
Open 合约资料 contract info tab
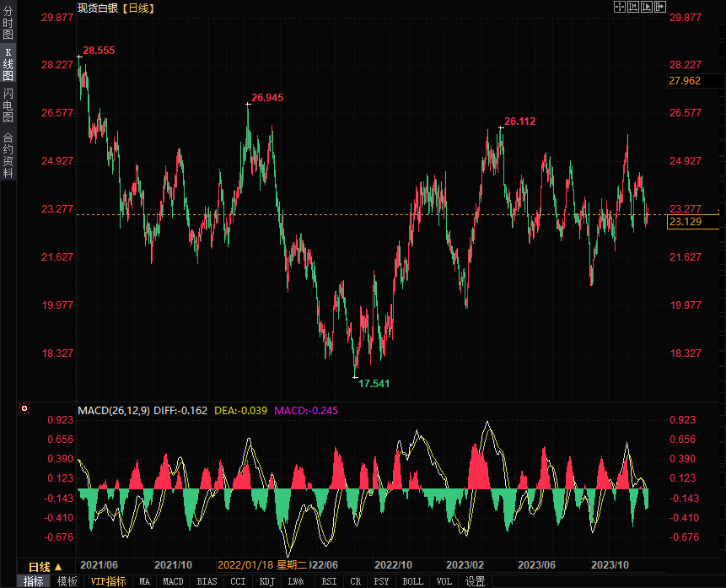(x=8, y=154)
